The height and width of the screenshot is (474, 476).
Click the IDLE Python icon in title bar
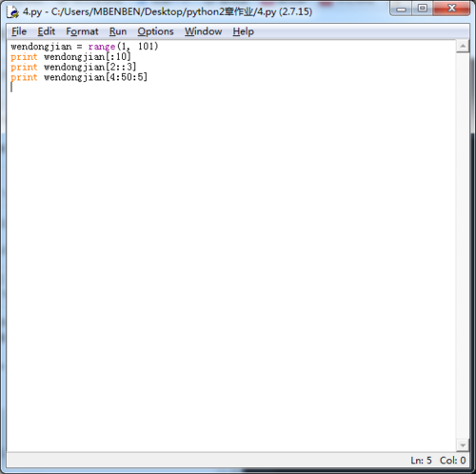pyautogui.click(x=12, y=11)
